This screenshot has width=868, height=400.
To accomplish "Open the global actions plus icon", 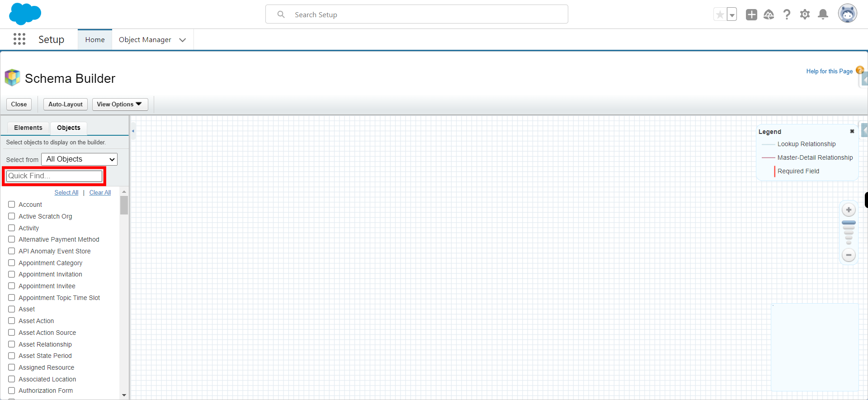I will click(751, 14).
